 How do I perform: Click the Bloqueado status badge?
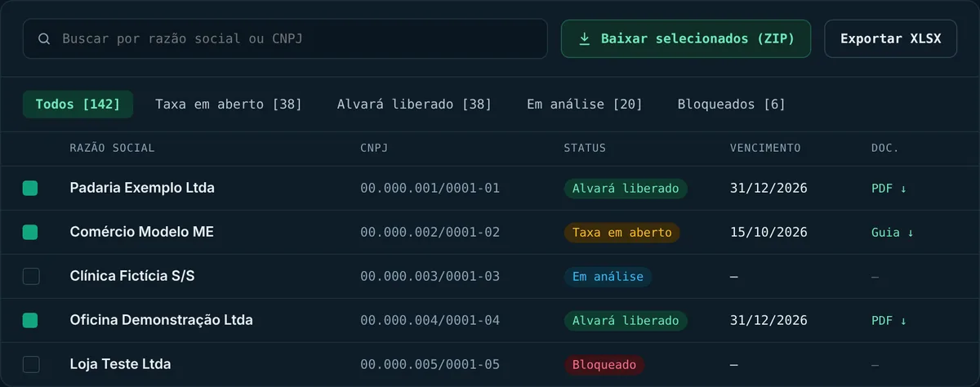[604, 364]
